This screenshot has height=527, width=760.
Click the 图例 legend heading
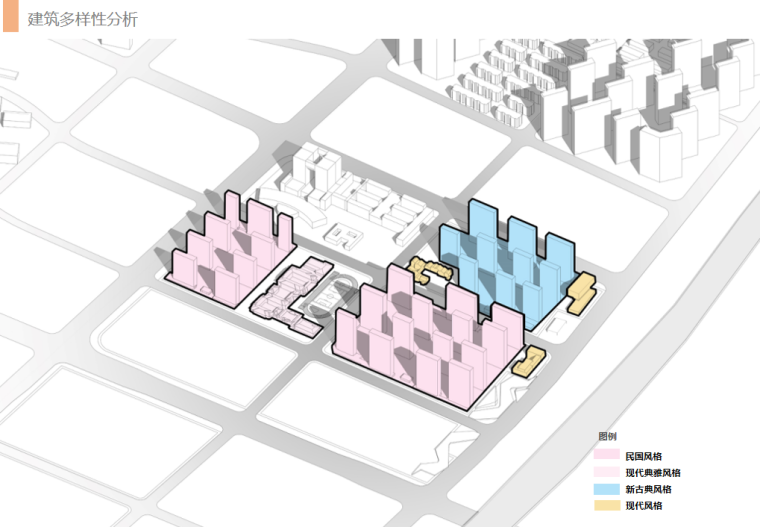(607, 437)
